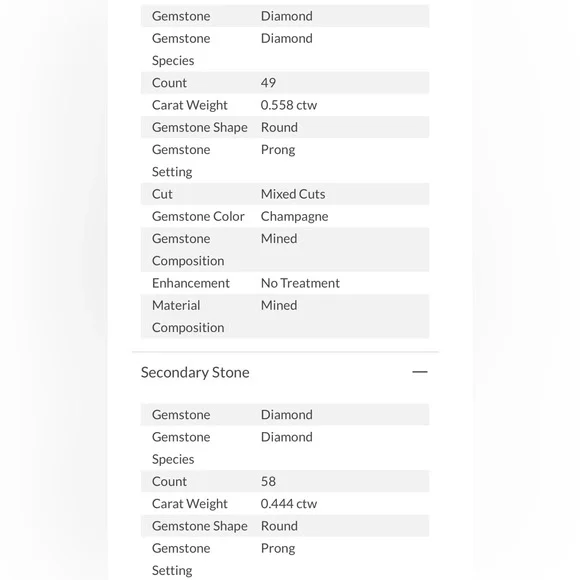Click the Diamond value in top row
The image size is (580, 580).
(x=287, y=16)
